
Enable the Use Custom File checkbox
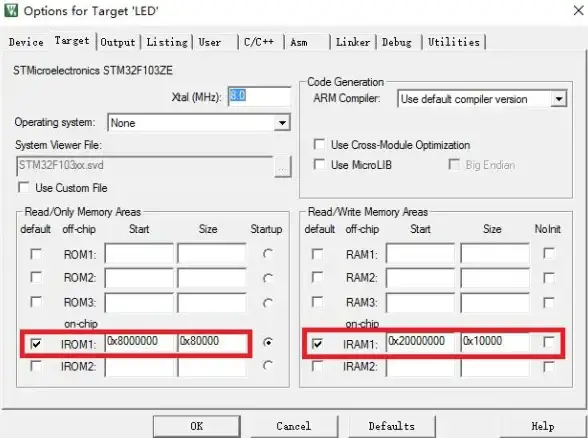click(24, 188)
